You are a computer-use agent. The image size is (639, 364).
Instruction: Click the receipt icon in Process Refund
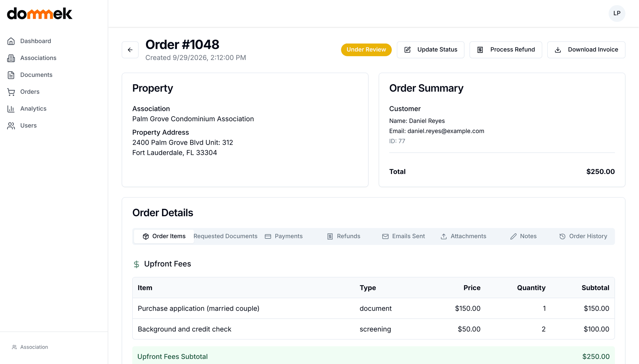(x=480, y=50)
